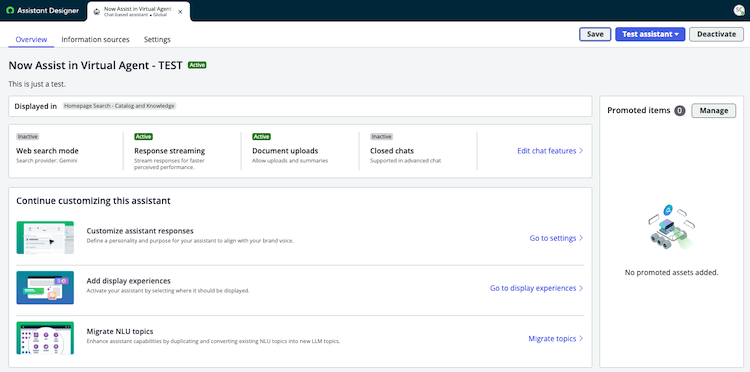Click the Active badge above Response streaming
The width and height of the screenshot is (750, 372).
point(143,137)
